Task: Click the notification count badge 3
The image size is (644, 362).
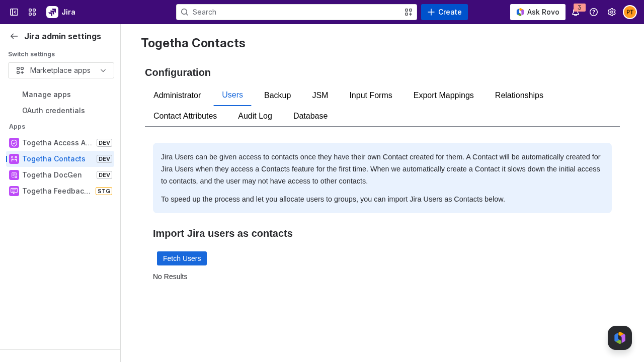Action: (580, 8)
